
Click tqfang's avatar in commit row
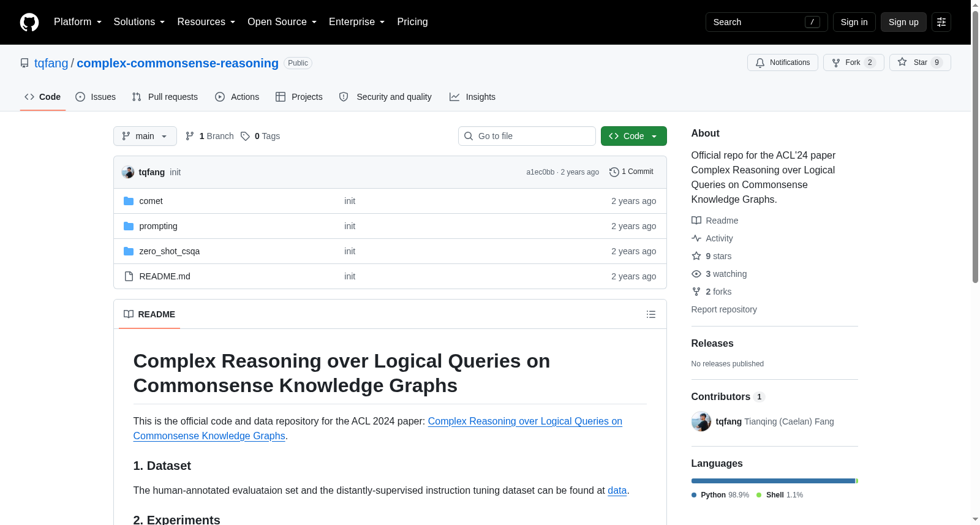coord(128,172)
